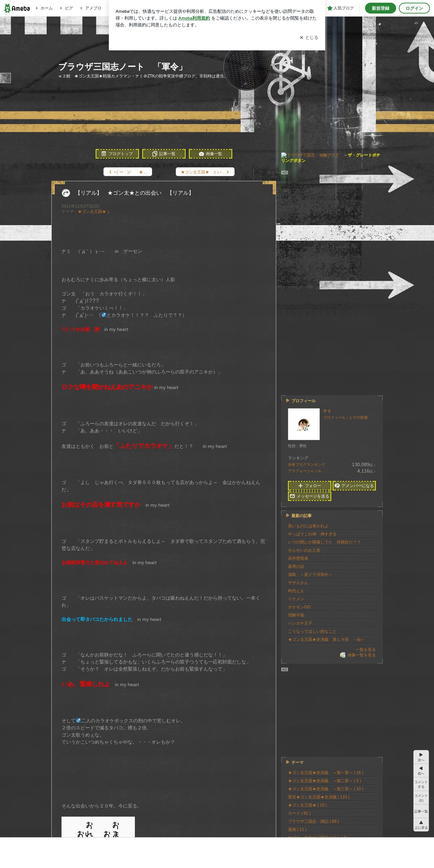Click ナミ's profile avatar thumbnail
The image size is (434, 868).
point(304,424)
